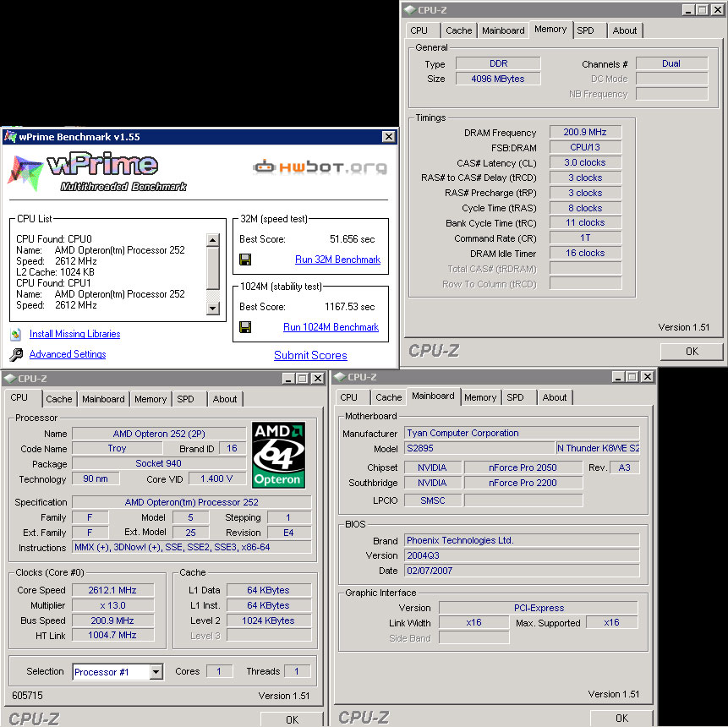
Task: Click OK in the CPU-Z Mainboard window
Action: pos(621,718)
